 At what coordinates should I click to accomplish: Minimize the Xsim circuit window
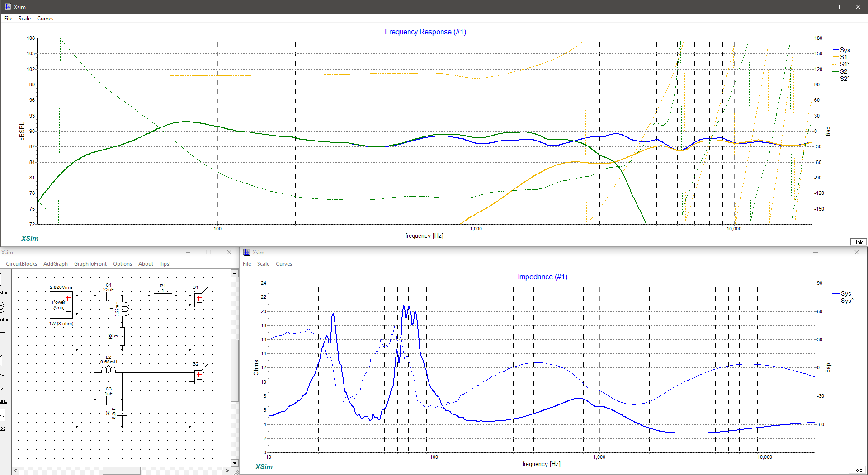coord(188,252)
